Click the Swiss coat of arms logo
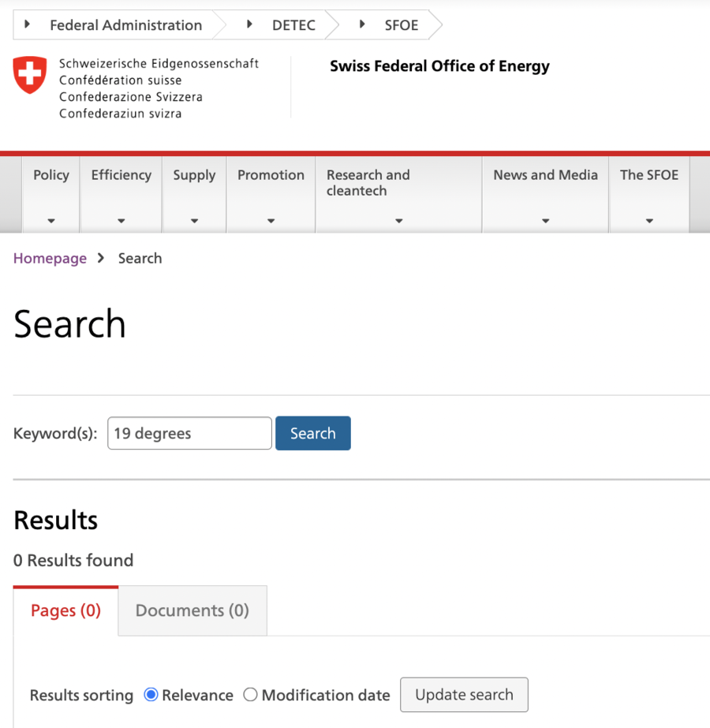 tap(30, 75)
